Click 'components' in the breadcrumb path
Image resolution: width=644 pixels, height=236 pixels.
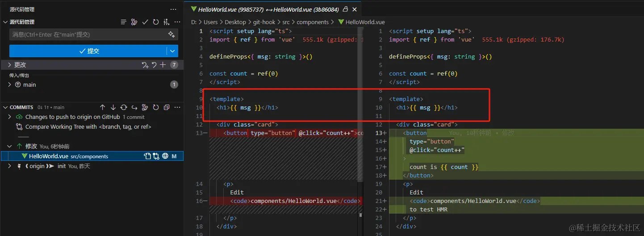[x=313, y=22]
